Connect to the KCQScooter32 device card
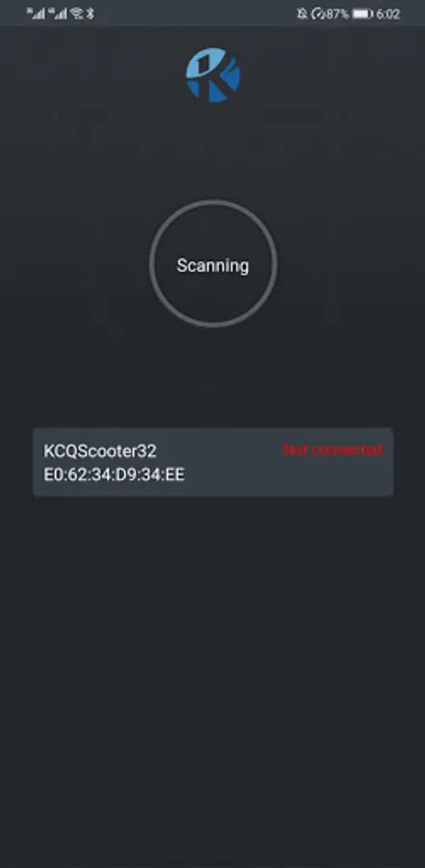425x868 pixels. pos(213,462)
